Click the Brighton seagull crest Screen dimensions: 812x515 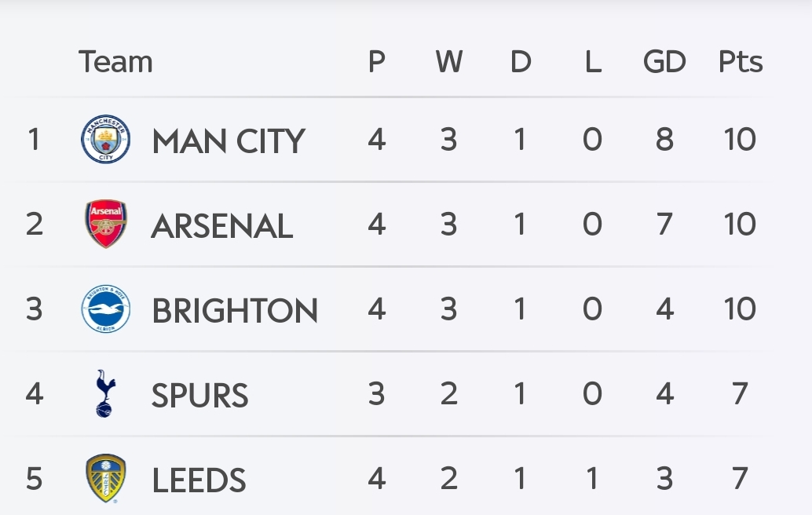tap(106, 309)
